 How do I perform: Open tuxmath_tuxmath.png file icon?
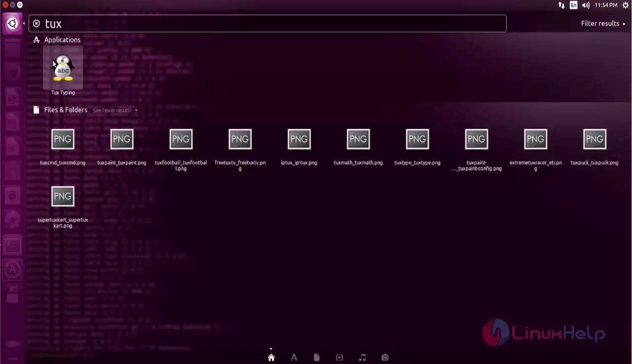tap(358, 139)
